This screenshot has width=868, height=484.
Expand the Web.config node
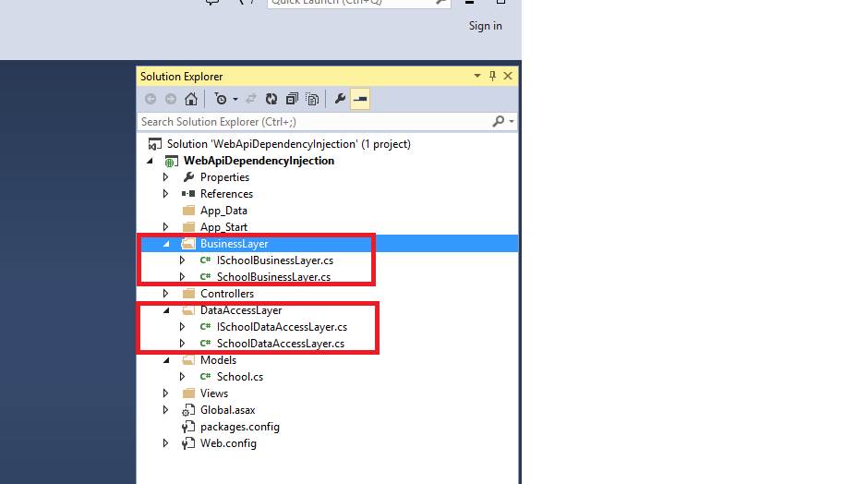click(165, 443)
